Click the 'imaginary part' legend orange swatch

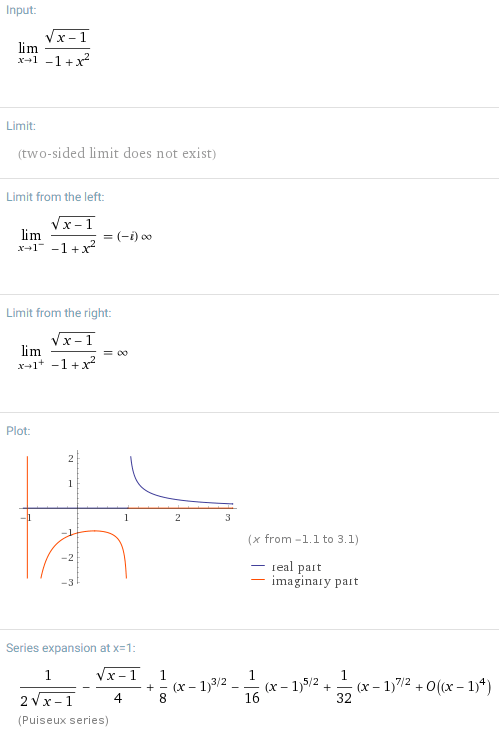click(258, 580)
